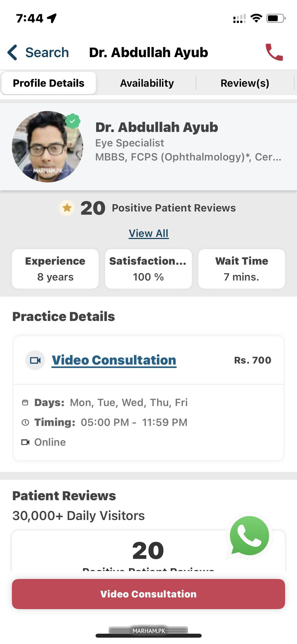
Task: Select the Profile Details tab
Action: pos(49,83)
